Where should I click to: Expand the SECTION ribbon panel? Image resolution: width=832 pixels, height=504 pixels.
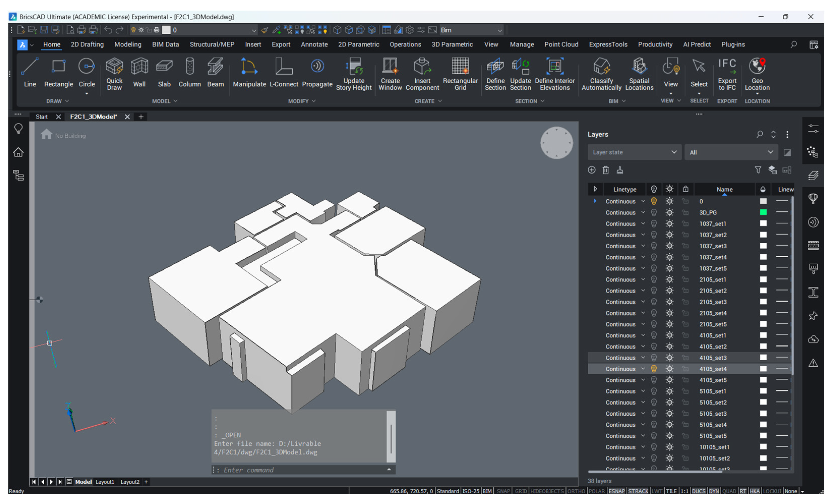530,101
